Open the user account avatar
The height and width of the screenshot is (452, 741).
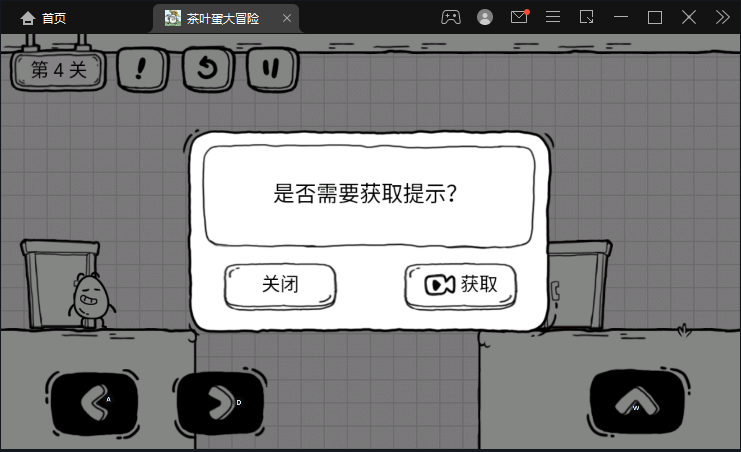coord(485,17)
